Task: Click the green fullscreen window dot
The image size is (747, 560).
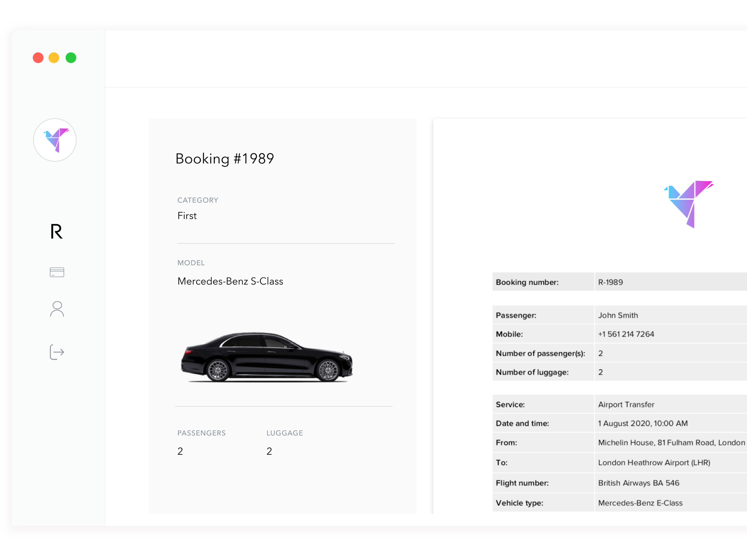Action: [x=71, y=58]
